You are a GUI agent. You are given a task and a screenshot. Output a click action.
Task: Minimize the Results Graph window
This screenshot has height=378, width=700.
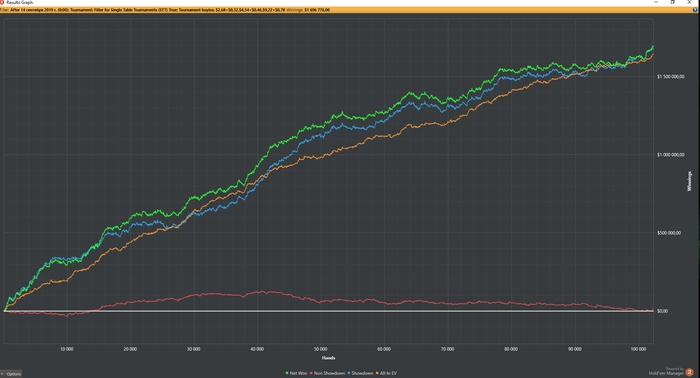pyautogui.click(x=656, y=2)
